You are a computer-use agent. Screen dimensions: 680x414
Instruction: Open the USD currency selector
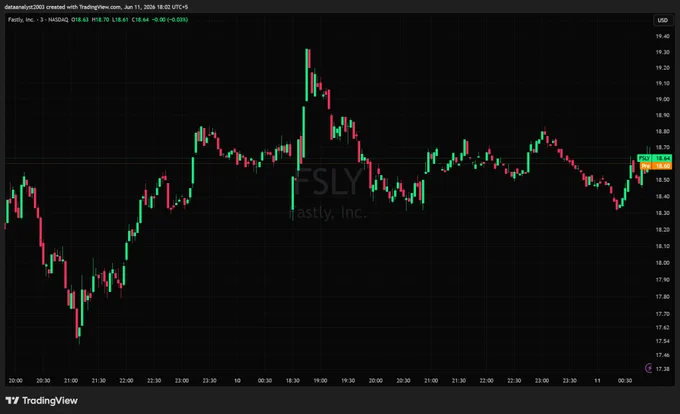662,20
